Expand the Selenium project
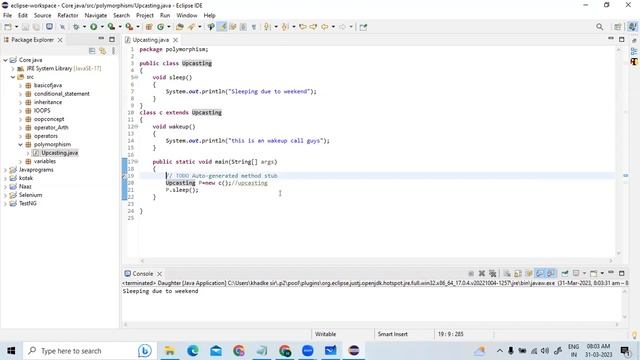The height and width of the screenshot is (360, 640). pyautogui.click(x=5, y=195)
